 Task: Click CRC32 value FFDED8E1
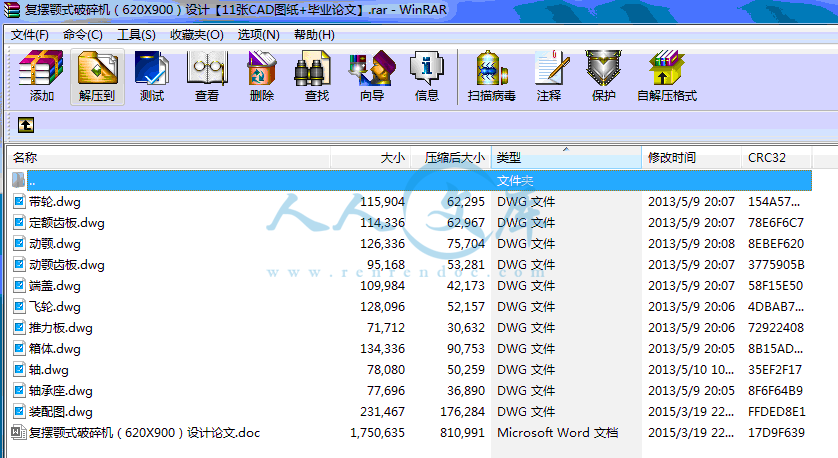(777, 412)
